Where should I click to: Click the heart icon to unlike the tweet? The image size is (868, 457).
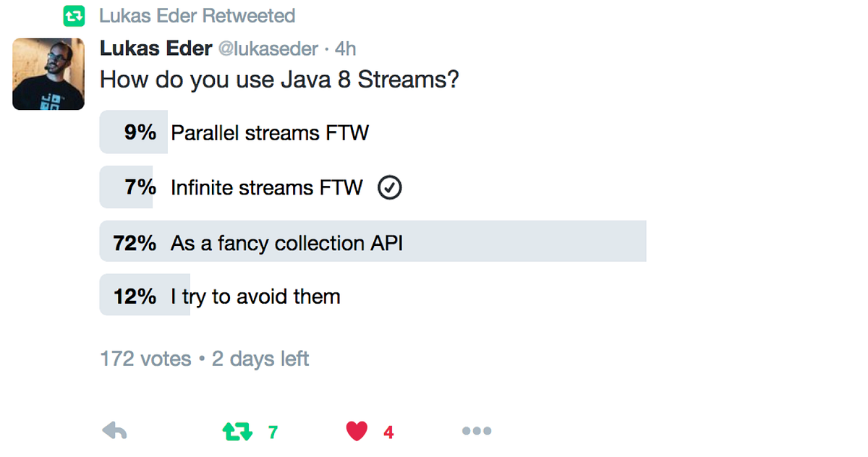356,430
